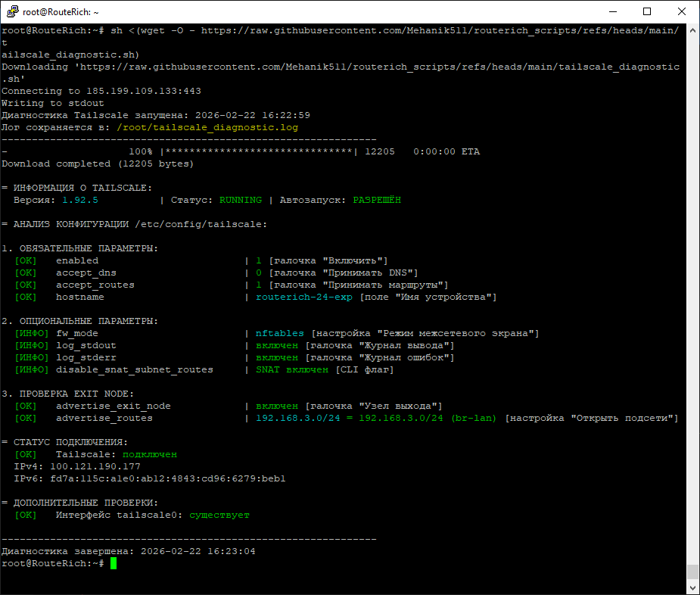700x595 pixels.
Task: Click the /root/tailscale_diagnostic.log path
Action: (207, 127)
